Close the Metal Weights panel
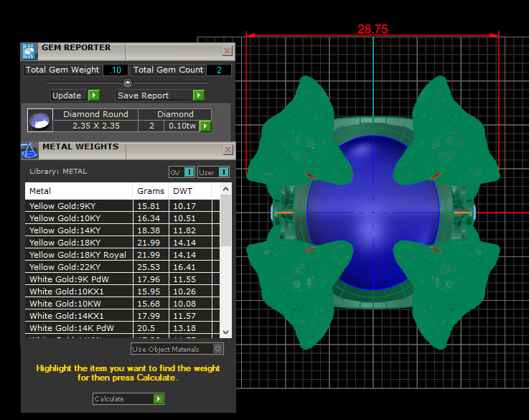The height and width of the screenshot is (420, 529). [x=228, y=150]
